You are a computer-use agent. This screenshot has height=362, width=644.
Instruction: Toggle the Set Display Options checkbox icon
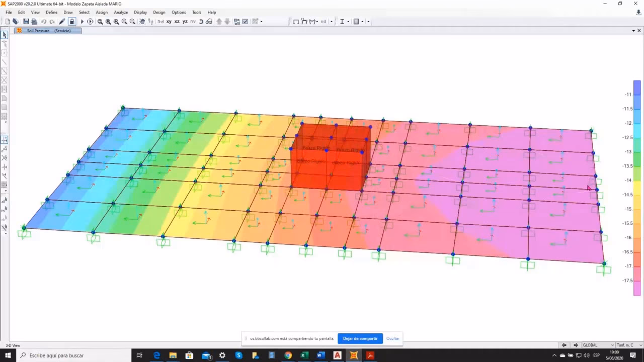245,22
